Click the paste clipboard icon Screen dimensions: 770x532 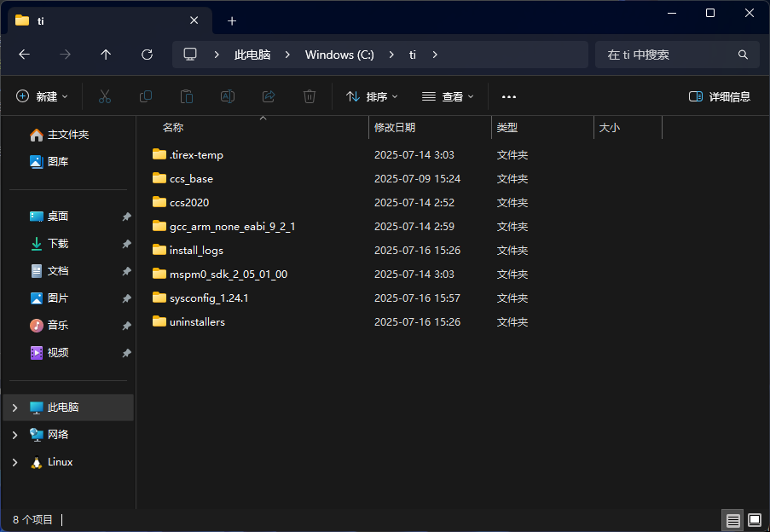click(x=187, y=96)
